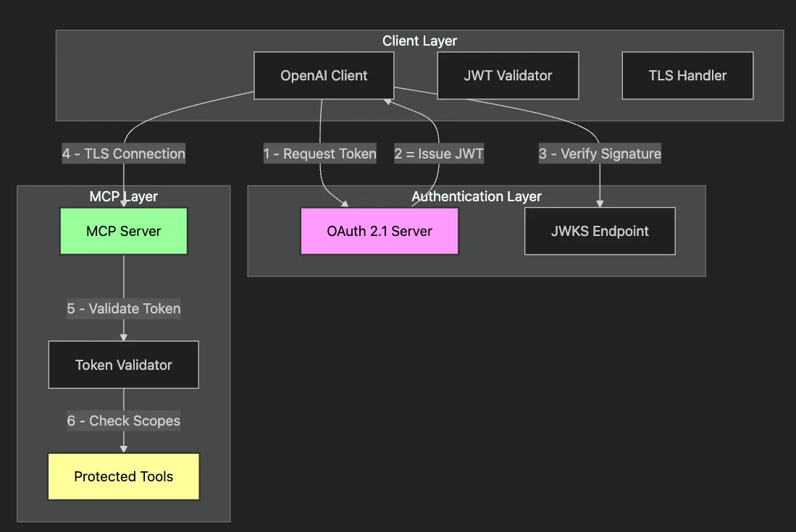Screen dimensions: 796x532
Task: Select the pink OAuth 2.1 Server node
Action: click(379, 231)
